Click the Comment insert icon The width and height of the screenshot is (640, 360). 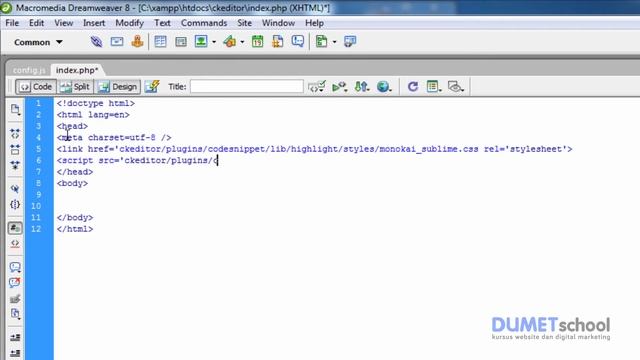click(x=298, y=42)
